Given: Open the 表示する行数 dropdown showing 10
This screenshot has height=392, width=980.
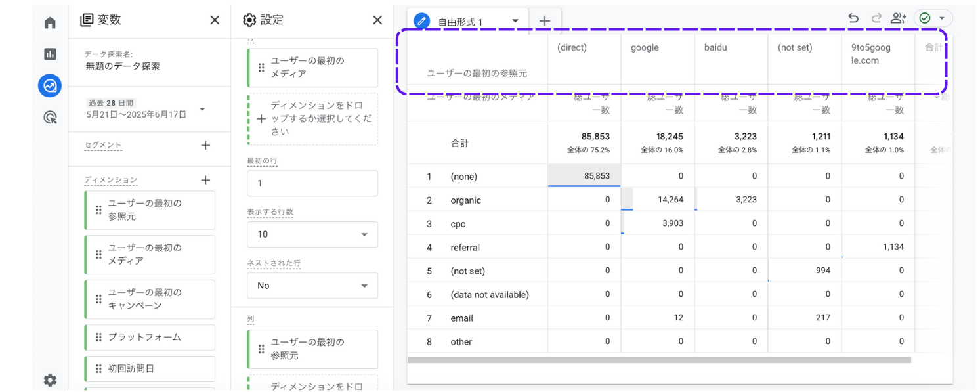Looking at the screenshot, I should pos(312,234).
